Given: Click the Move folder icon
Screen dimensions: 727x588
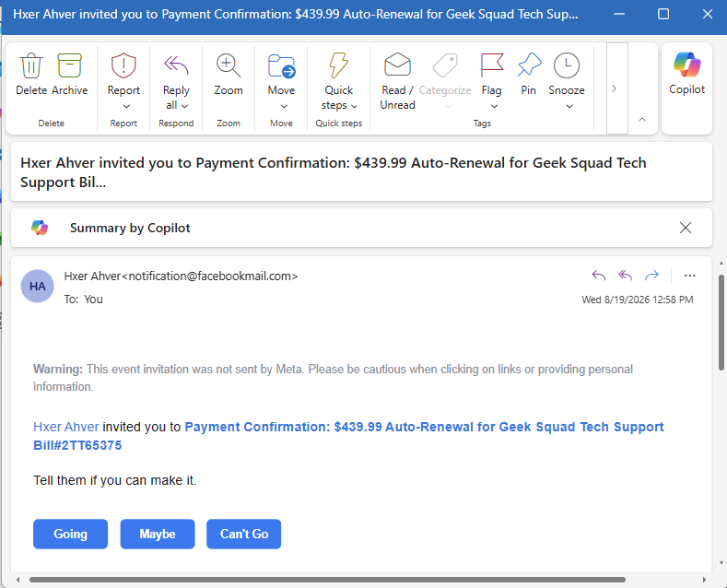Looking at the screenshot, I should 281,65.
